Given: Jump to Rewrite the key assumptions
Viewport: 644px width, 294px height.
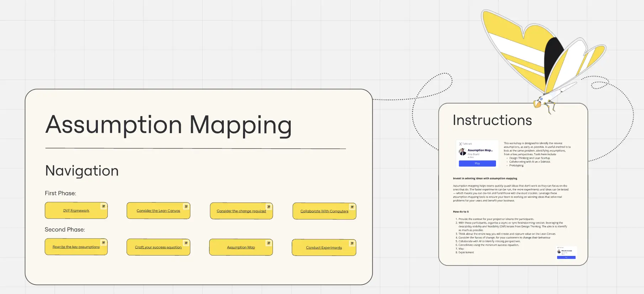Looking at the screenshot, I should [76, 247].
